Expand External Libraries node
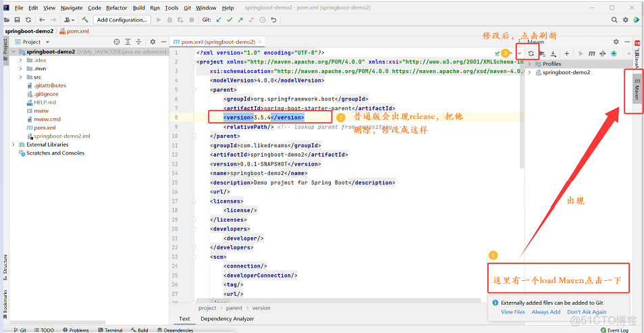This screenshot has height=333, width=644. coord(13,145)
